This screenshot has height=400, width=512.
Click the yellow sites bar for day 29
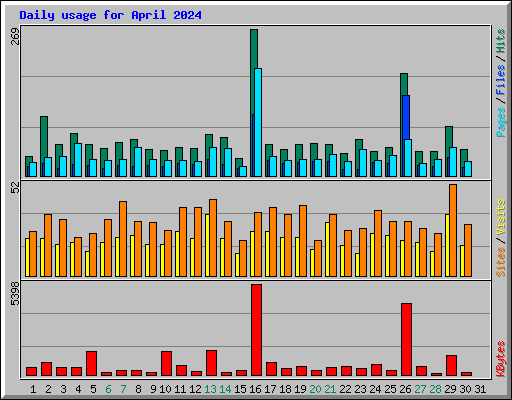(447, 245)
